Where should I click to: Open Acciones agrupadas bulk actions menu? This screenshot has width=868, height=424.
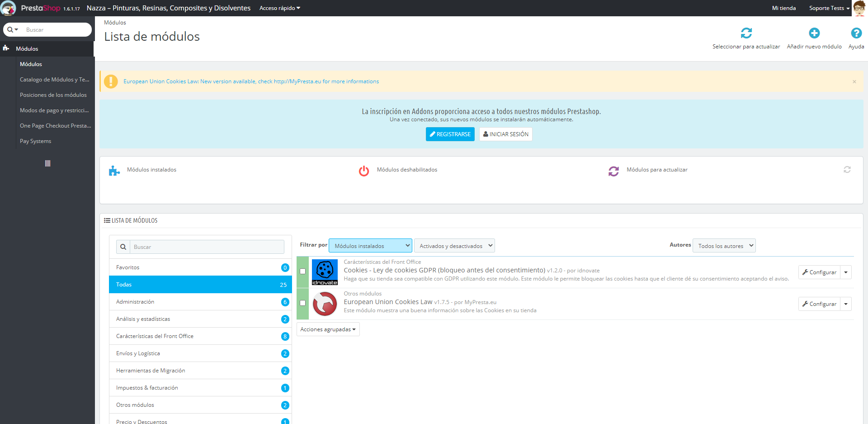coord(328,329)
